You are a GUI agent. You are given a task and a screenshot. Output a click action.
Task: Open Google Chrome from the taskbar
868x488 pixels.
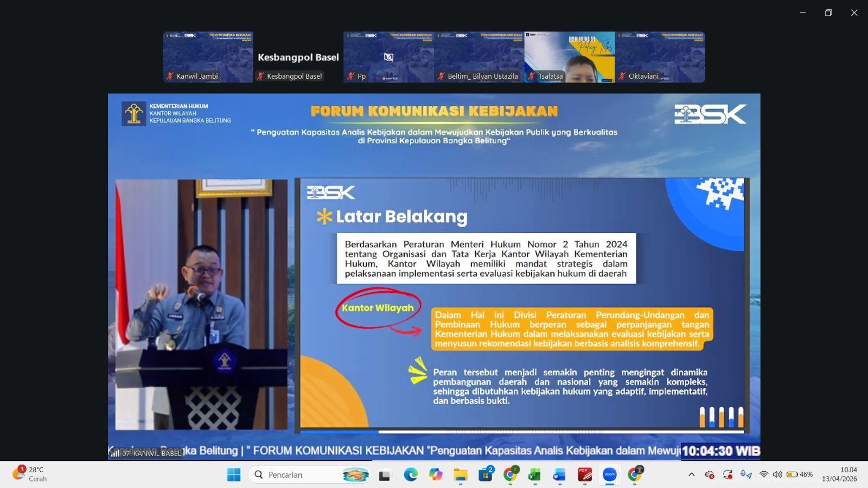click(x=510, y=474)
